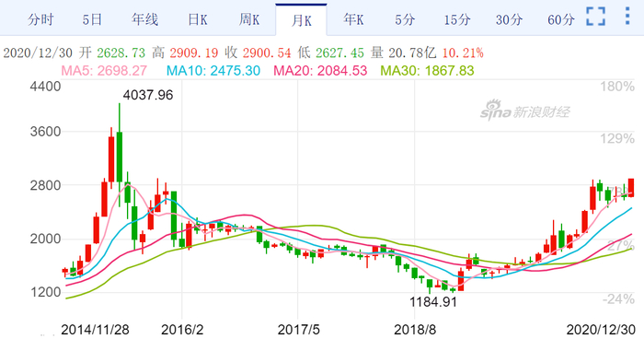The width and height of the screenshot is (644, 339).
Task: Click the MA10: 2475.30 indicator label
Action: pyautogui.click(x=213, y=70)
